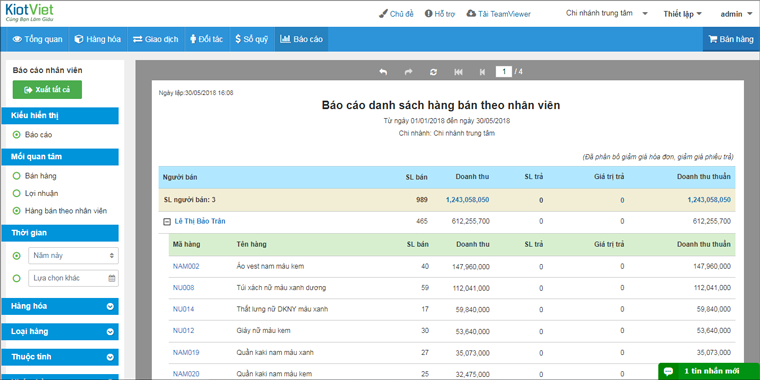The image size is (760, 380).
Task: Open Lê Thị Bảo Trân seller link
Action: tap(200, 221)
